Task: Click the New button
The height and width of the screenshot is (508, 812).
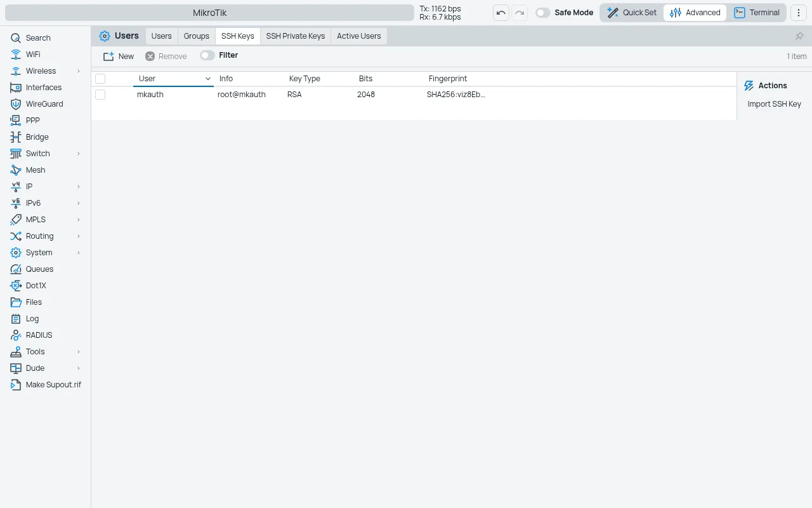Action: point(119,56)
